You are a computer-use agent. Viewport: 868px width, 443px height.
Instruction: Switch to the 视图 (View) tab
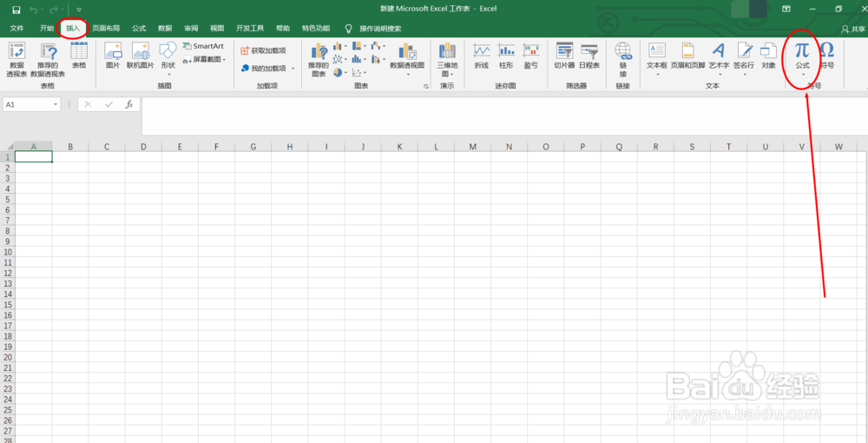tap(217, 29)
